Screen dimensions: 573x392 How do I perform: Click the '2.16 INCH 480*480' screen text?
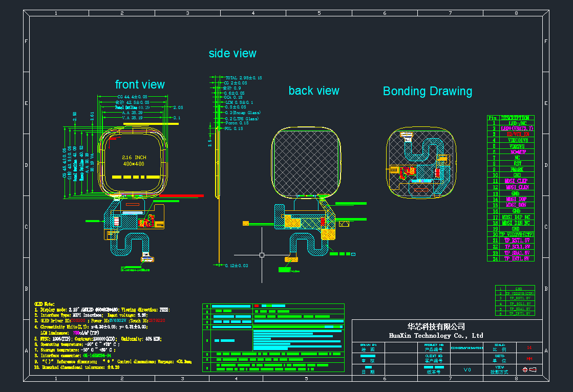coord(135,160)
